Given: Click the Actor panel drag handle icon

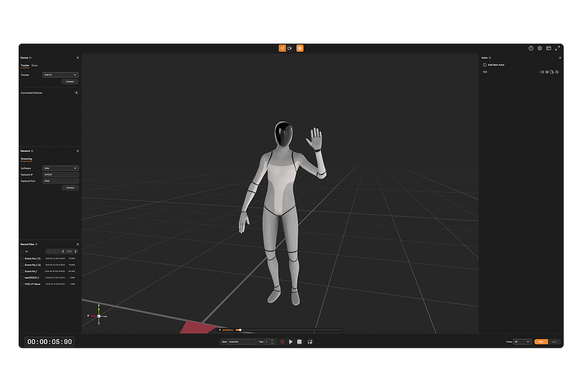Looking at the screenshot, I should click(x=490, y=58).
